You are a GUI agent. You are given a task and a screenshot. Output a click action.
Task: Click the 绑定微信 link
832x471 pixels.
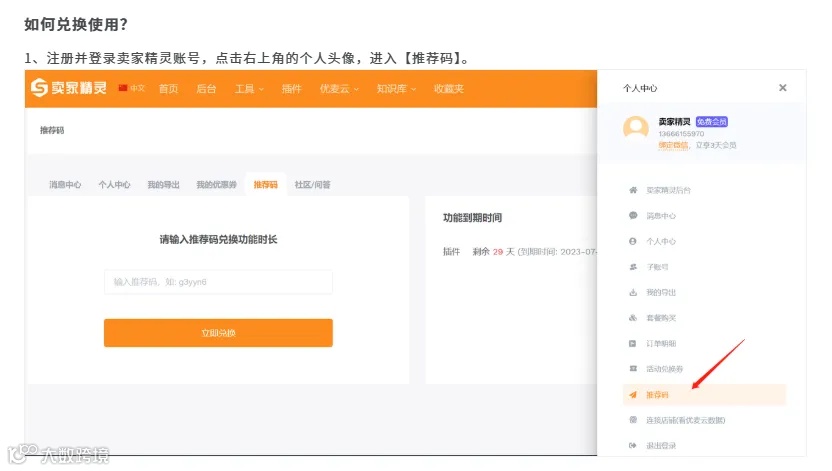[x=673, y=145]
